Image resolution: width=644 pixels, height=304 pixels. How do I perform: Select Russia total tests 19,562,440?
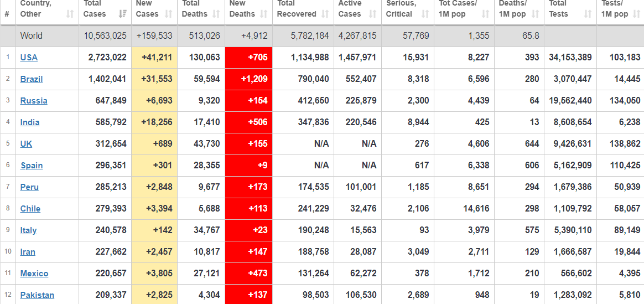[570, 101]
